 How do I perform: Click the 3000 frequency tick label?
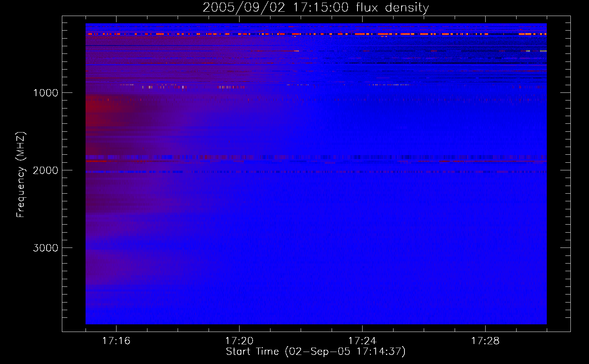[46, 248]
